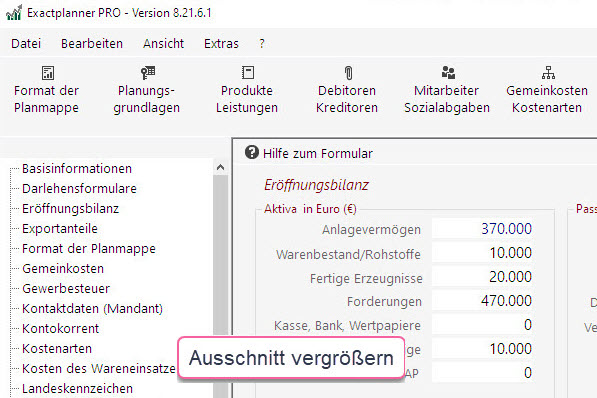The image size is (597, 398).
Task: Select Darlehensformulare in the tree
Action: 79,189
